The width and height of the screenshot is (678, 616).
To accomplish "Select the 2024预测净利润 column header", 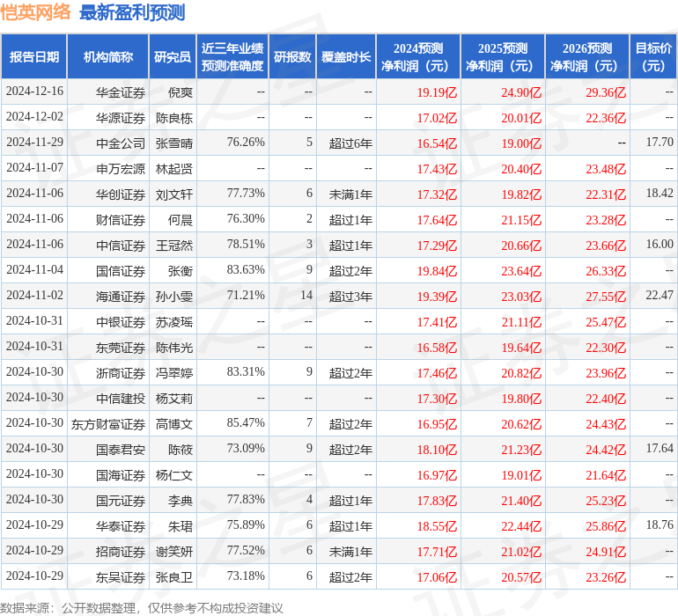I will (x=418, y=57).
